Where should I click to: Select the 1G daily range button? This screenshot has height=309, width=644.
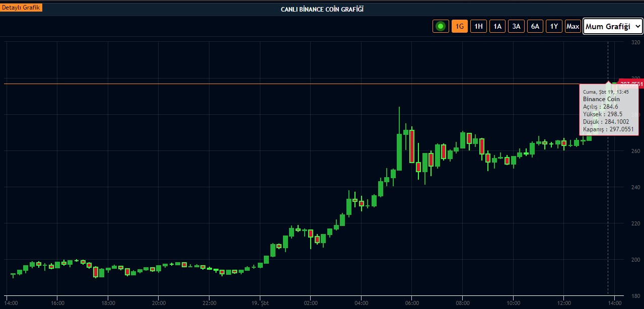pyautogui.click(x=460, y=26)
